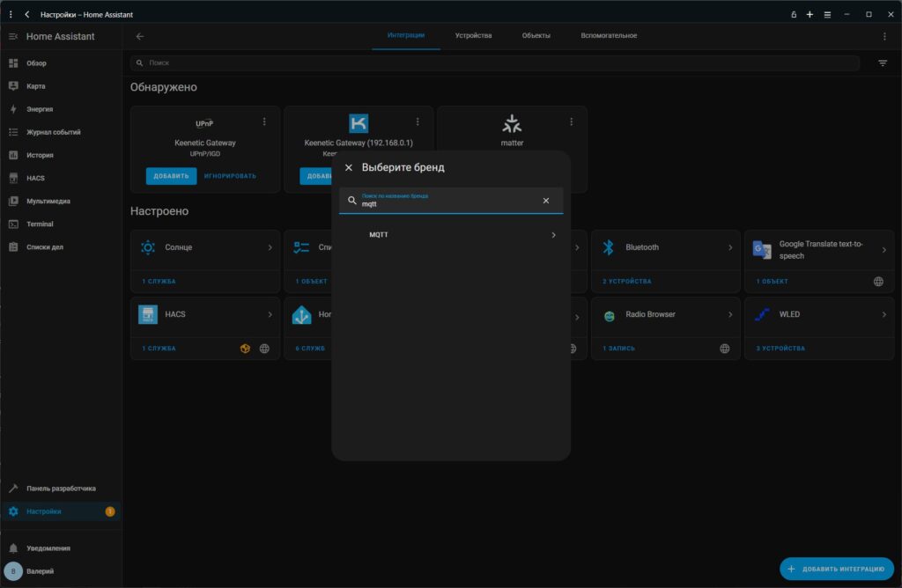Toggle the Home Assistant sidebar menu
Viewport: 902px width, 588px height.
(13, 37)
